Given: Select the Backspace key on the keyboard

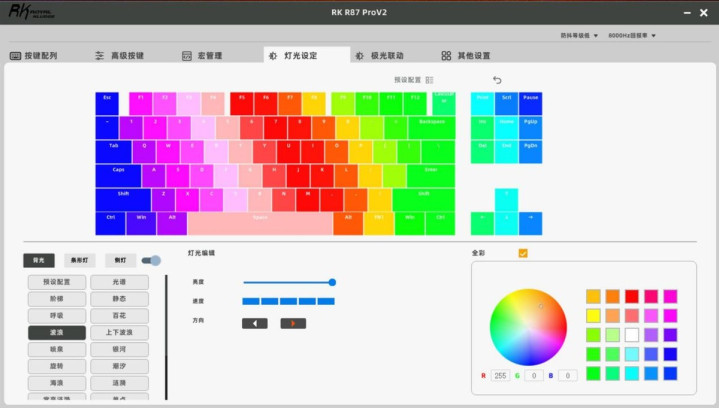Looking at the screenshot, I should tap(431, 127).
